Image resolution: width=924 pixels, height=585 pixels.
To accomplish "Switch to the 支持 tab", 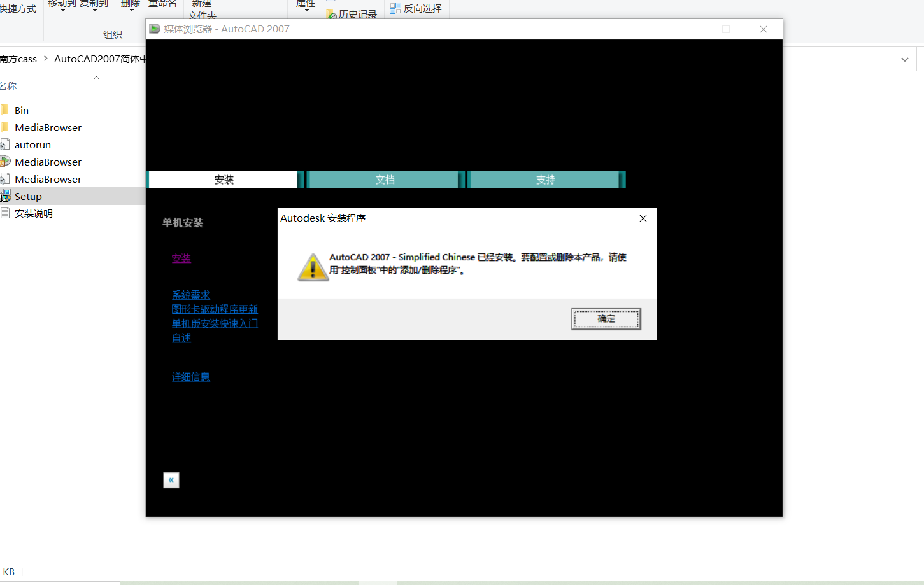I will click(546, 180).
